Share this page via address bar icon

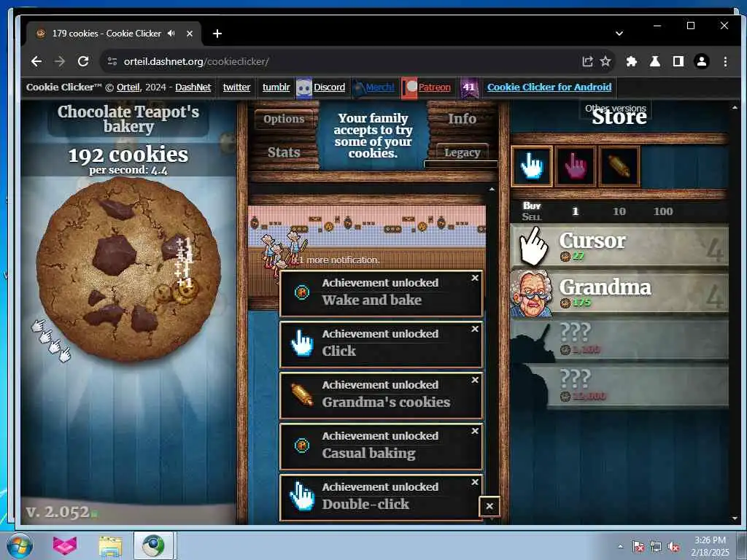pyautogui.click(x=587, y=61)
